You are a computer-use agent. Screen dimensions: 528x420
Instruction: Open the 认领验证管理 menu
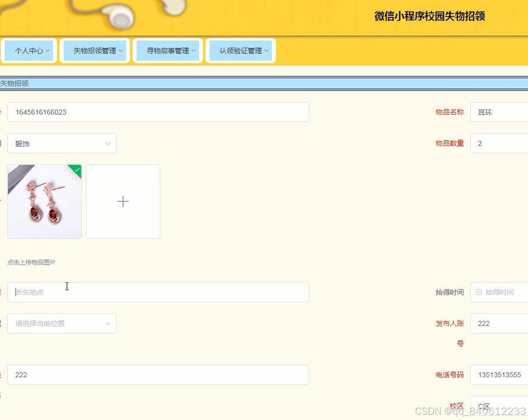(x=241, y=50)
